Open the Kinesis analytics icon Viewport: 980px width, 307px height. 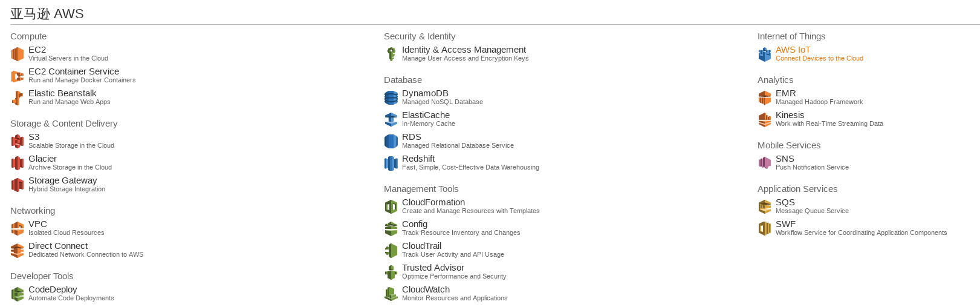(765, 120)
